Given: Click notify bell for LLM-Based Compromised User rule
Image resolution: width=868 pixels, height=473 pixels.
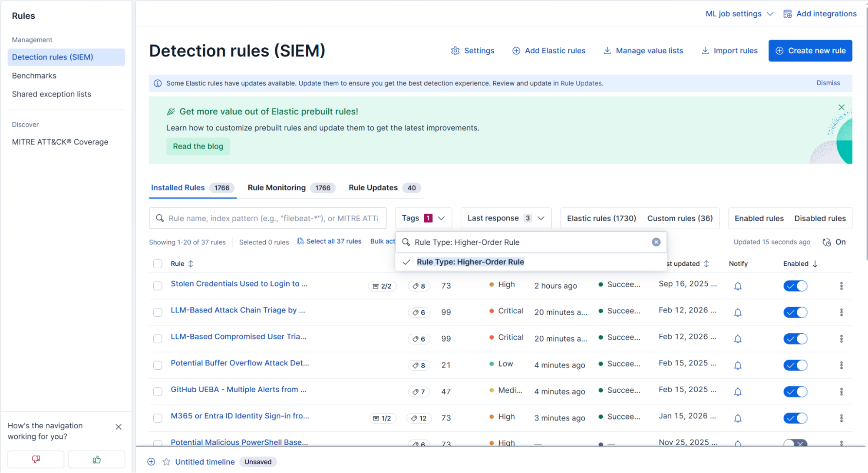Looking at the screenshot, I should [x=738, y=339].
